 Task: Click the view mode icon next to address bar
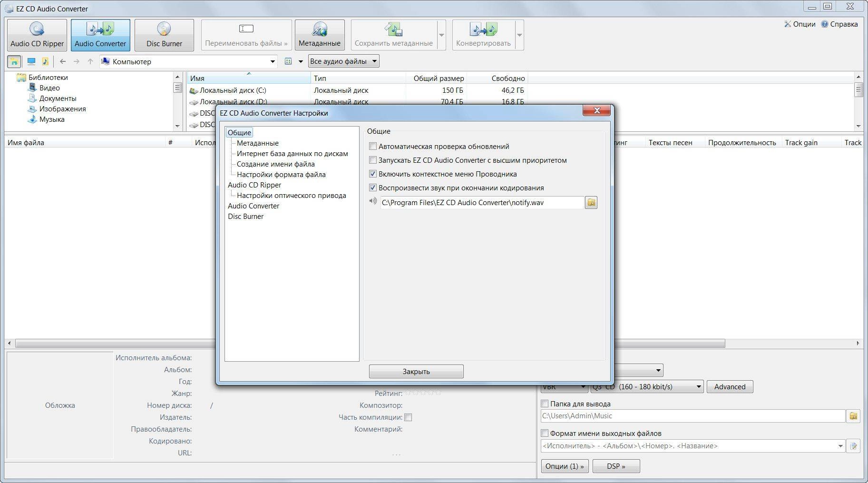point(288,61)
